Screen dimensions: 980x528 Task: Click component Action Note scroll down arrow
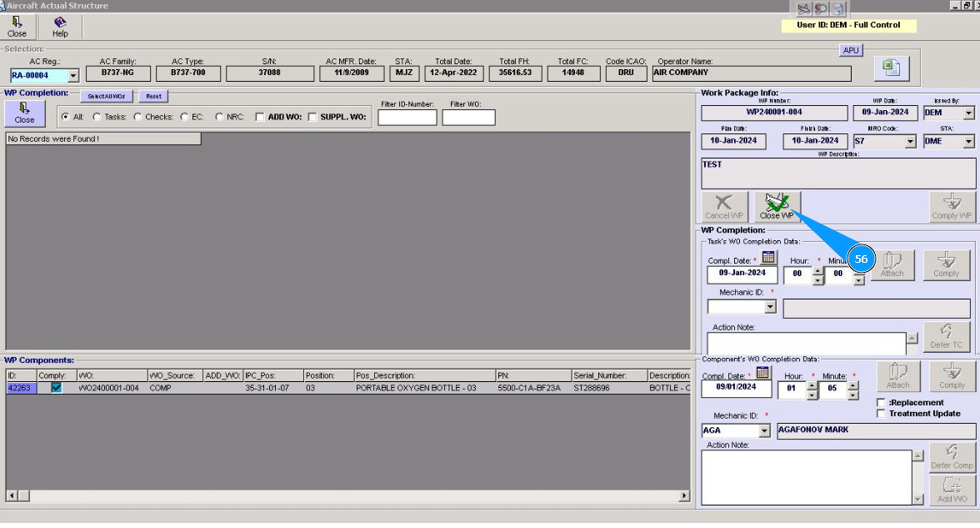coord(918,499)
